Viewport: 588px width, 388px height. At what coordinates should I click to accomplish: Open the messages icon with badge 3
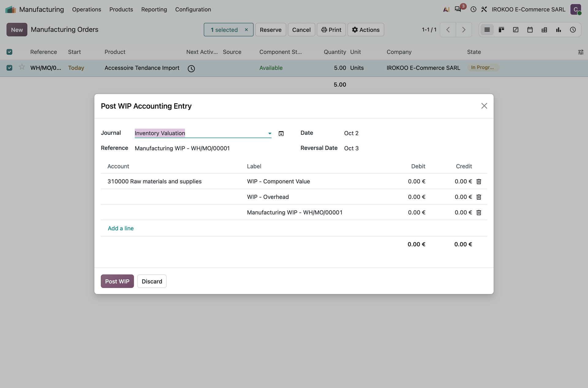tap(458, 9)
